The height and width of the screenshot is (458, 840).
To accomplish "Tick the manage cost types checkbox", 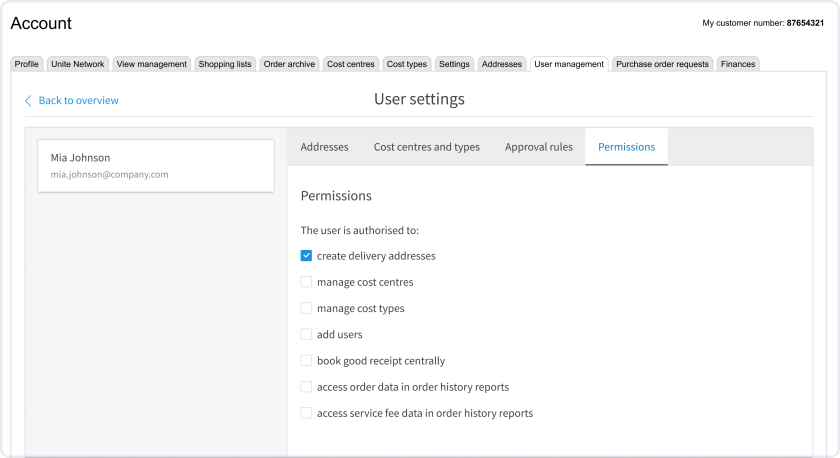I will click(x=306, y=308).
